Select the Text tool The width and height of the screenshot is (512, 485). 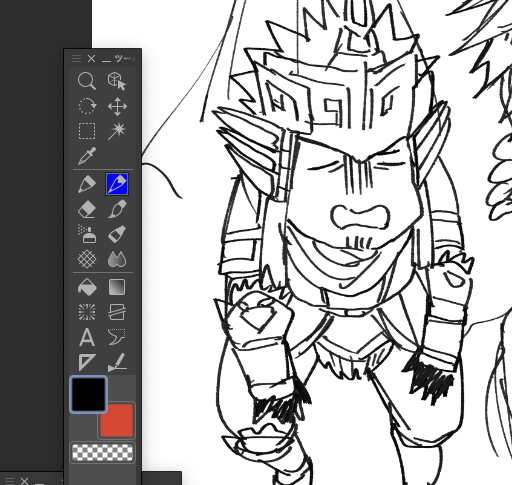pos(87,337)
